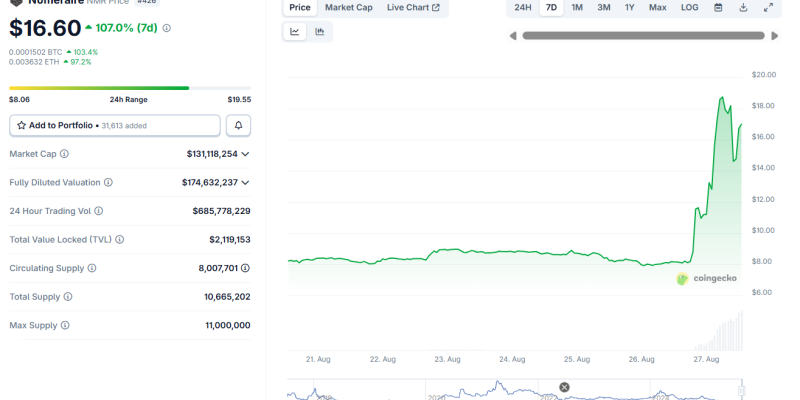Screen dimensions: 800x400
Task: Click the $131,118,254 market cap value
Action: coord(212,154)
